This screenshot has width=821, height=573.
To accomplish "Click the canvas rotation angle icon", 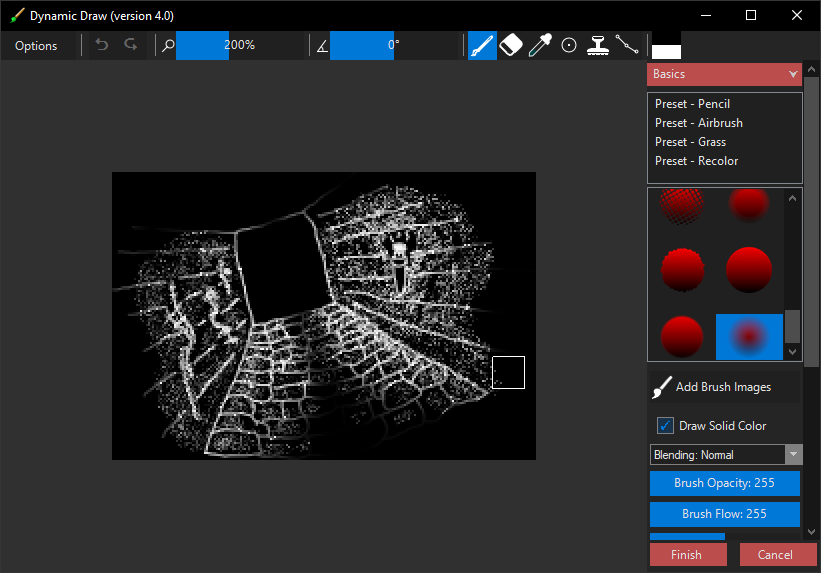I will coord(322,47).
